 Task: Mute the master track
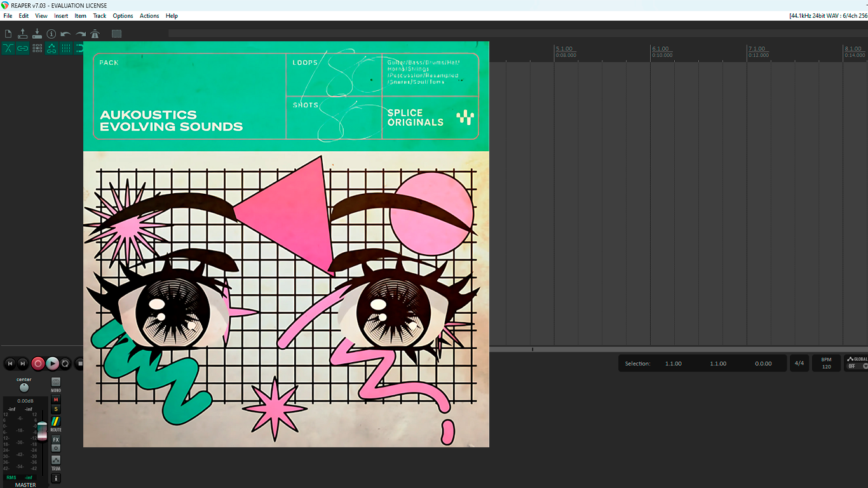coord(56,400)
